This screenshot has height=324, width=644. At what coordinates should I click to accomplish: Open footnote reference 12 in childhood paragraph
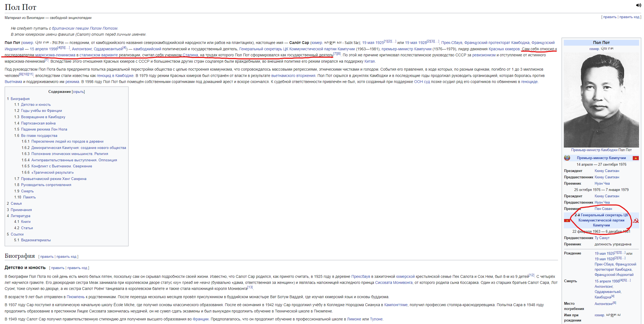tap(531, 275)
